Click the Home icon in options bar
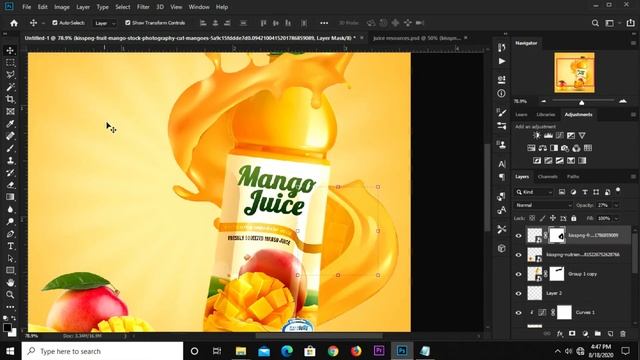 pyautogui.click(x=14, y=23)
